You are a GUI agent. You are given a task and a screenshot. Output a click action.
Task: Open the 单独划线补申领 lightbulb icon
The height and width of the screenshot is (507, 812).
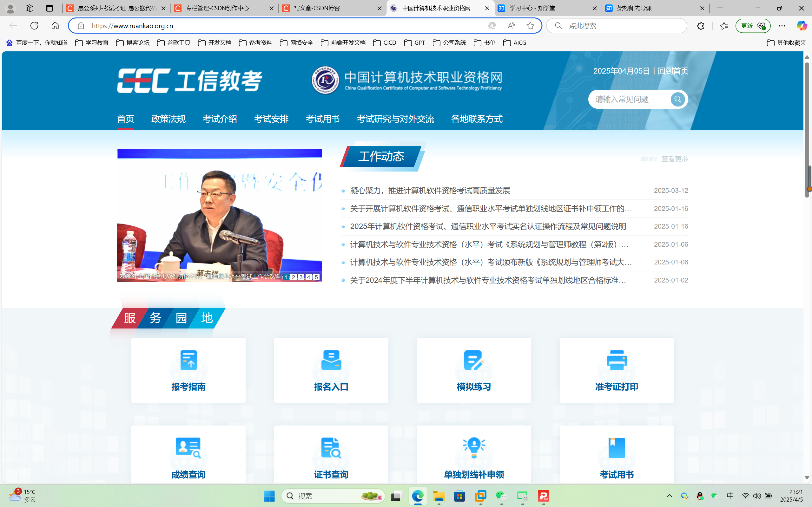pyautogui.click(x=473, y=448)
